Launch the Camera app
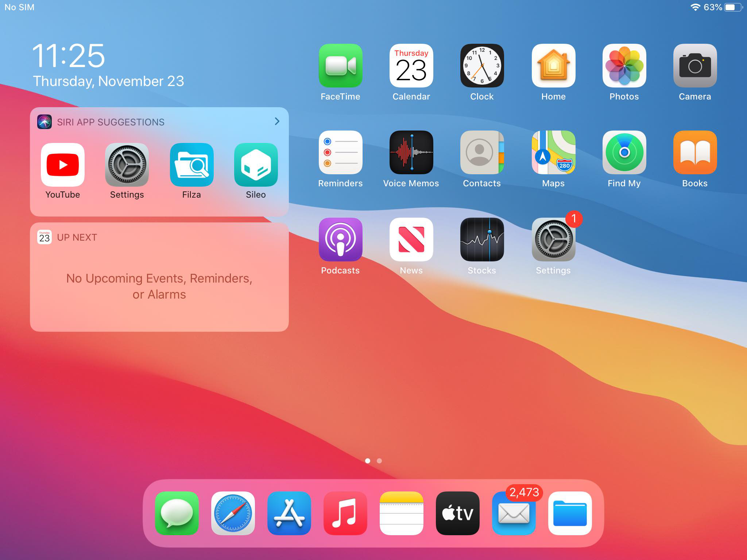 pyautogui.click(x=695, y=66)
